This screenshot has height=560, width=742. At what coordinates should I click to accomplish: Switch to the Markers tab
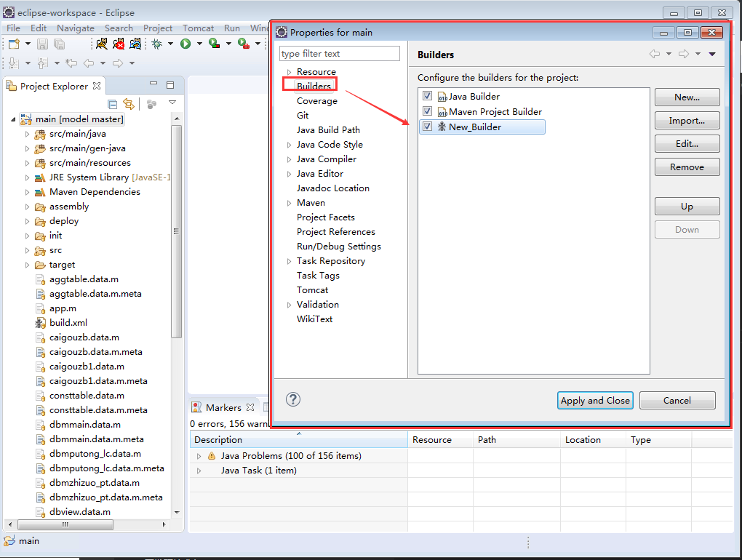(x=223, y=407)
